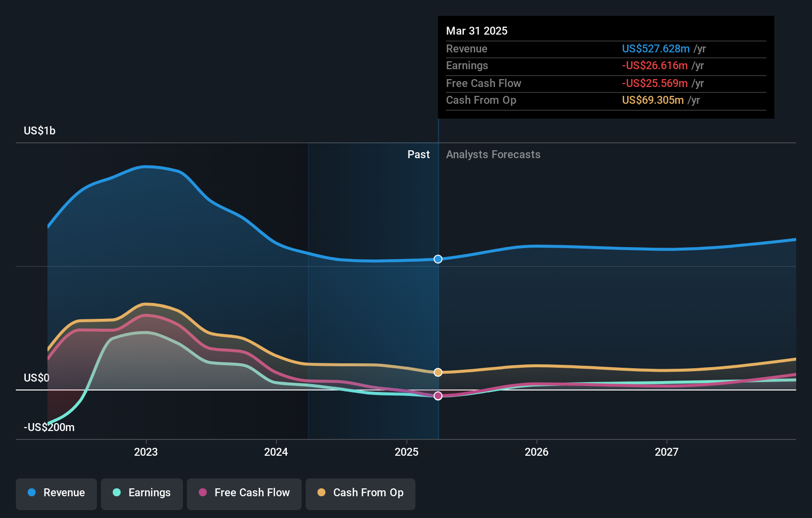Click the Analysts Forecasts label
This screenshot has height=518, width=812.
(493, 154)
